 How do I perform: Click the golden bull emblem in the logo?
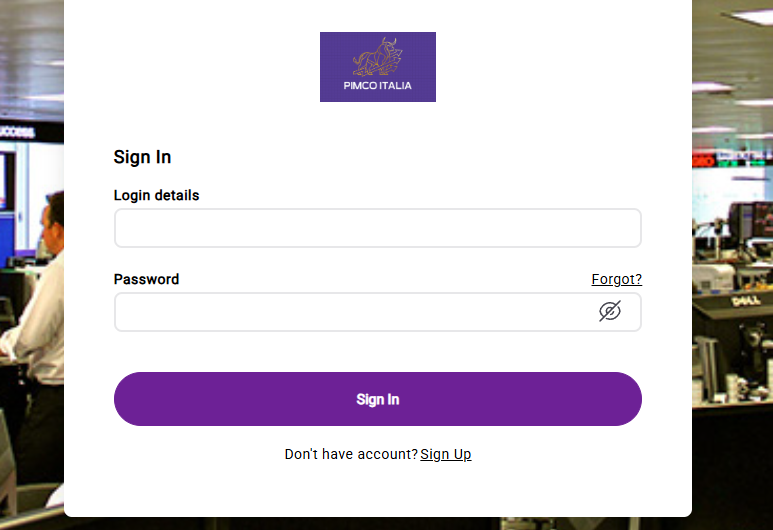coord(378,56)
